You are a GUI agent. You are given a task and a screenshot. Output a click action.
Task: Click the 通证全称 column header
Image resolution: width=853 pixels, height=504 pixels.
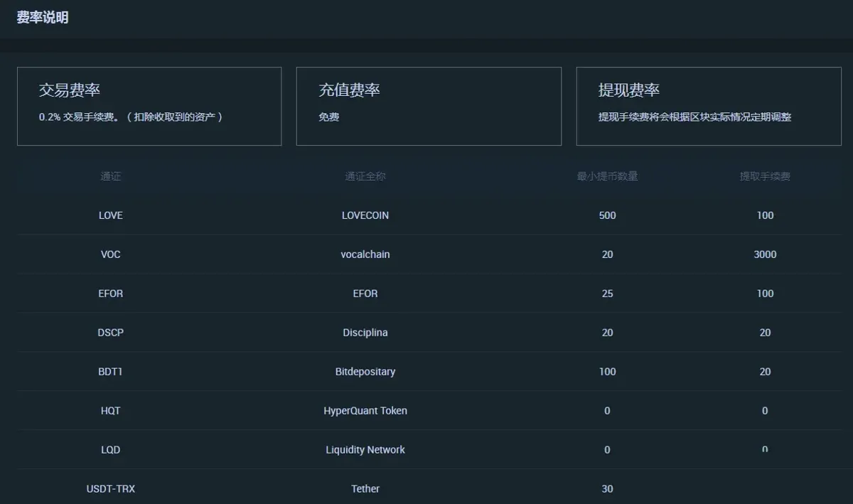point(365,176)
